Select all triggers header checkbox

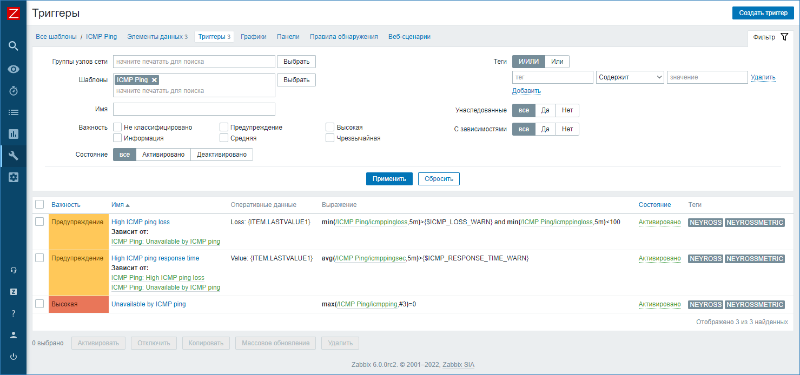tap(39, 205)
